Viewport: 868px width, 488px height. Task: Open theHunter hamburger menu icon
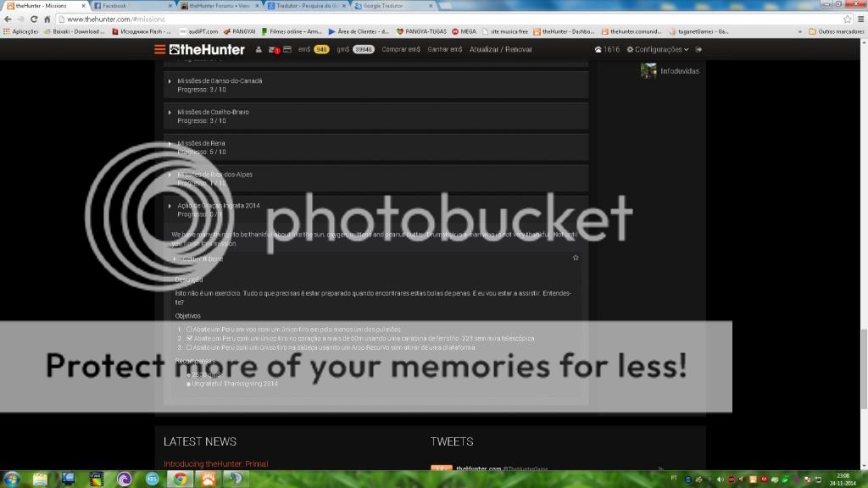(x=159, y=49)
